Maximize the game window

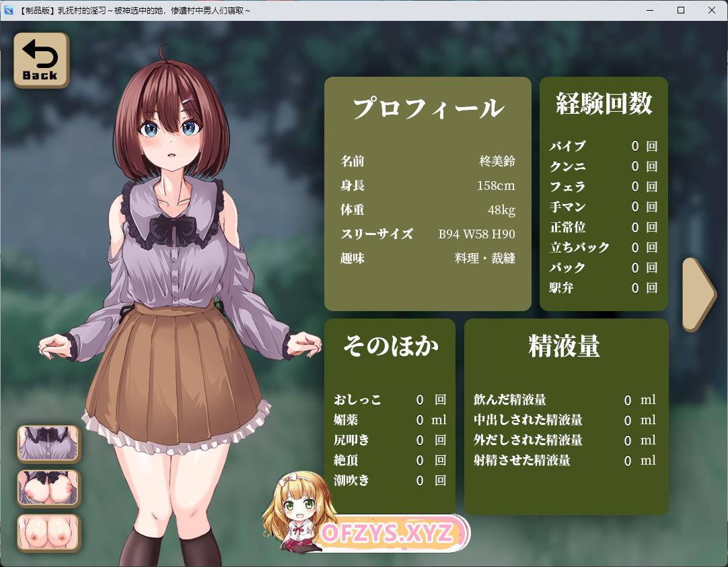pos(681,10)
